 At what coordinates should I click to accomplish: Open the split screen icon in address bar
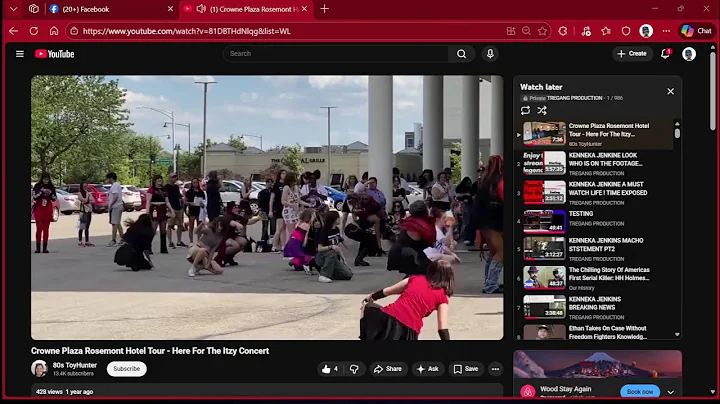tap(511, 31)
